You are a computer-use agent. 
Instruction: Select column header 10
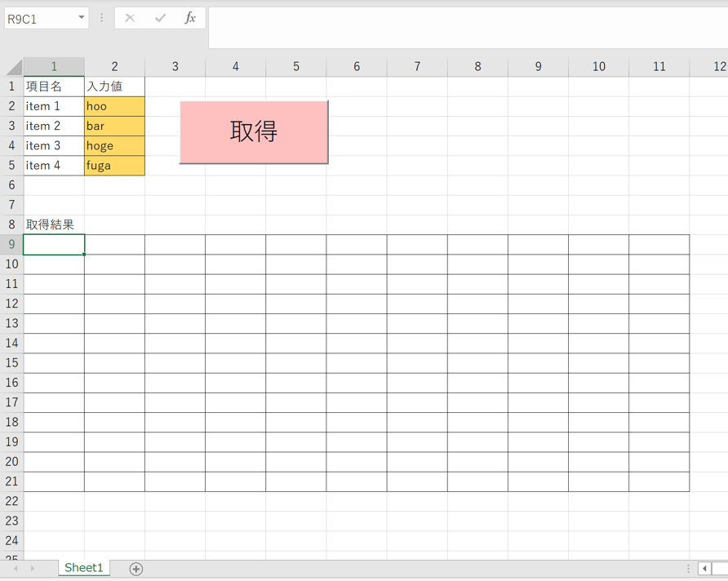(598, 67)
